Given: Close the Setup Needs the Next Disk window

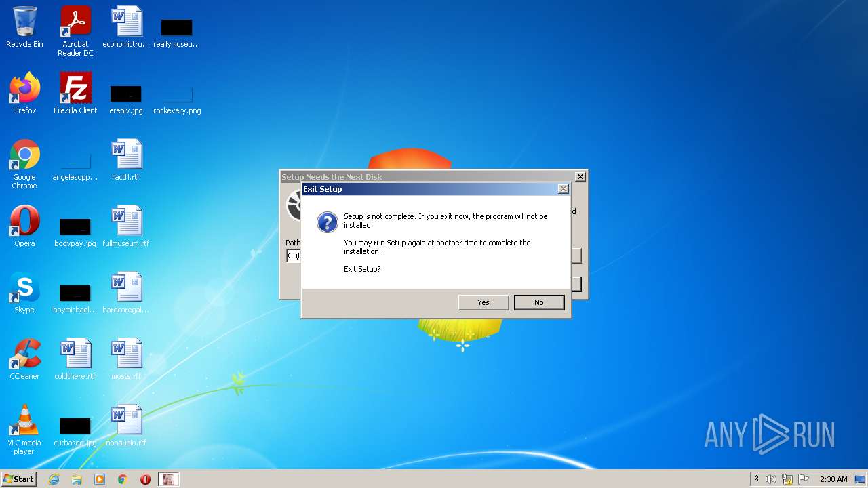Looking at the screenshot, I should 580,176.
